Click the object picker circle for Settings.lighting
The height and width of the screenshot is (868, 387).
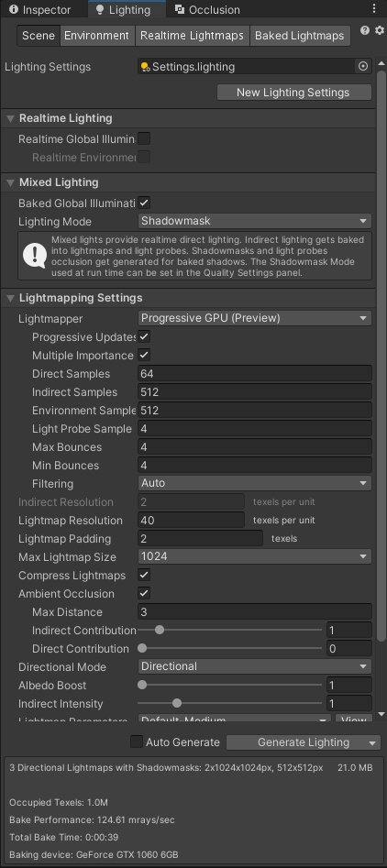[363, 66]
